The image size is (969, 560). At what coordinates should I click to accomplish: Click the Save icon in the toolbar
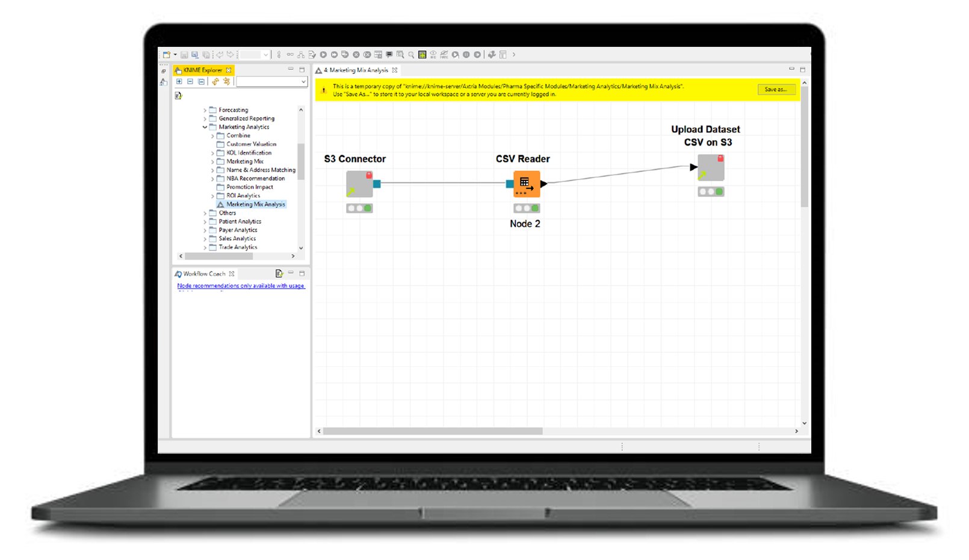click(x=184, y=55)
